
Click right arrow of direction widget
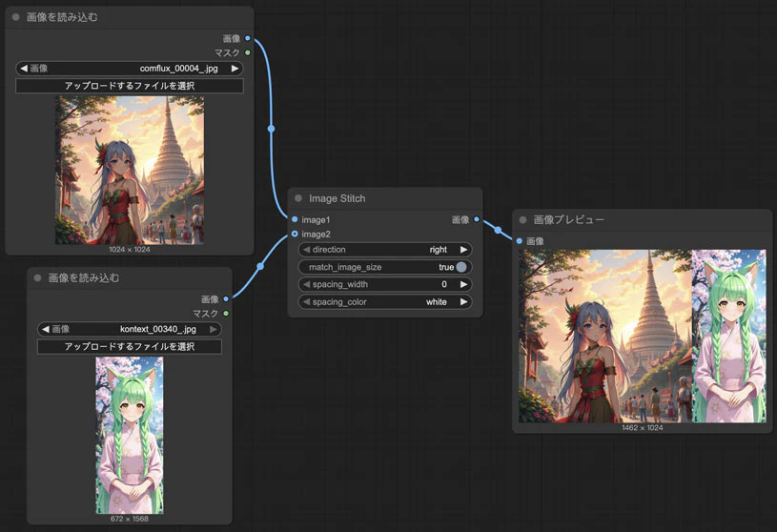pyautogui.click(x=464, y=250)
